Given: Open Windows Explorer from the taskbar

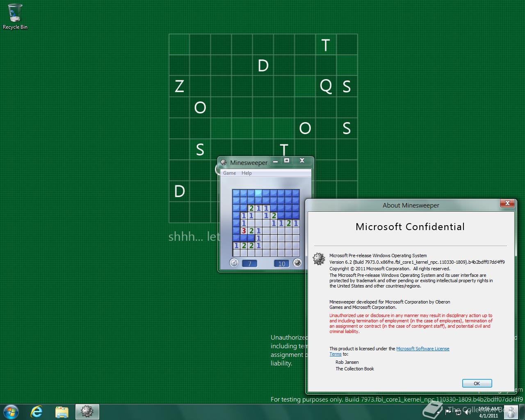Looking at the screenshot, I should [x=62, y=412].
